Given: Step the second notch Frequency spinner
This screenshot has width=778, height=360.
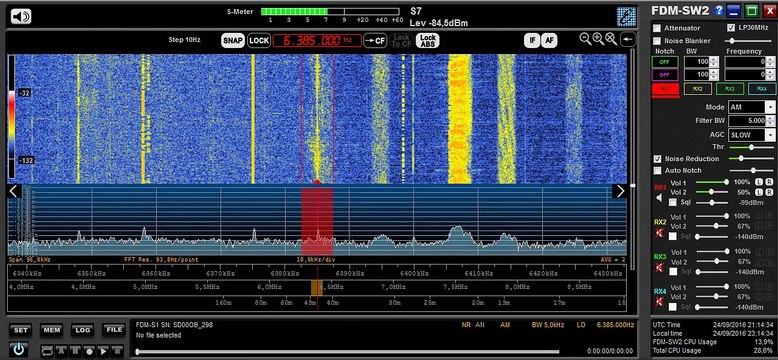Looking at the screenshot, I should point(770,75).
